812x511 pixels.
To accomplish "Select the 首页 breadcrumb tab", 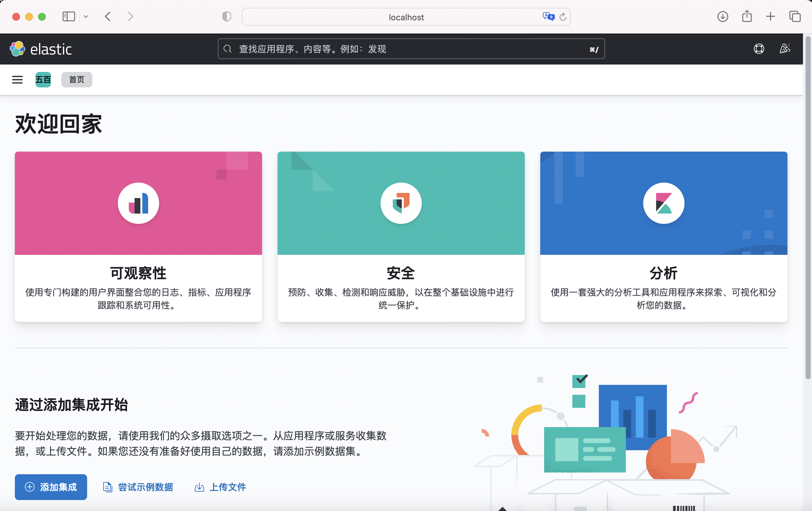I will pyautogui.click(x=76, y=80).
